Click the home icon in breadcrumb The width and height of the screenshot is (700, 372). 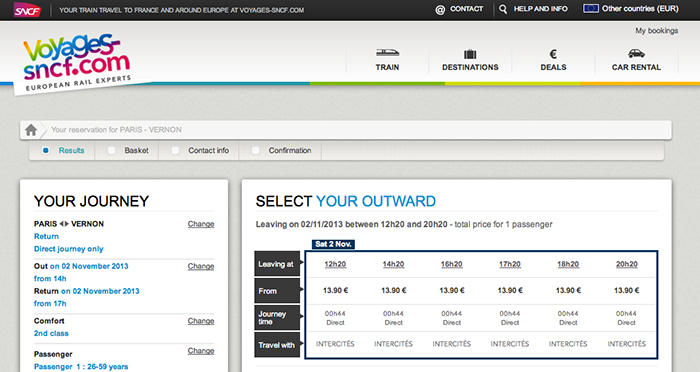pos(31,130)
